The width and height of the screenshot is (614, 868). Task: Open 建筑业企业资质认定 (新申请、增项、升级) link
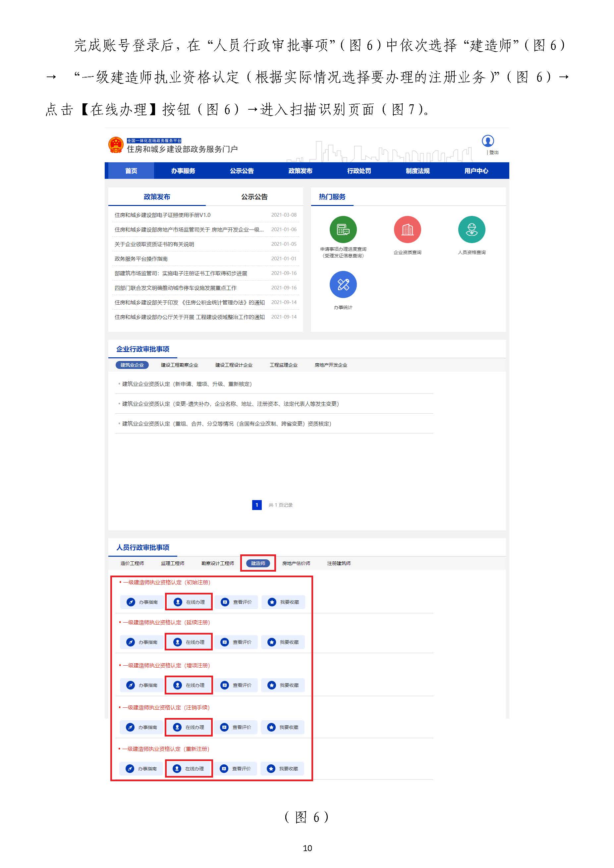tap(187, 384)
